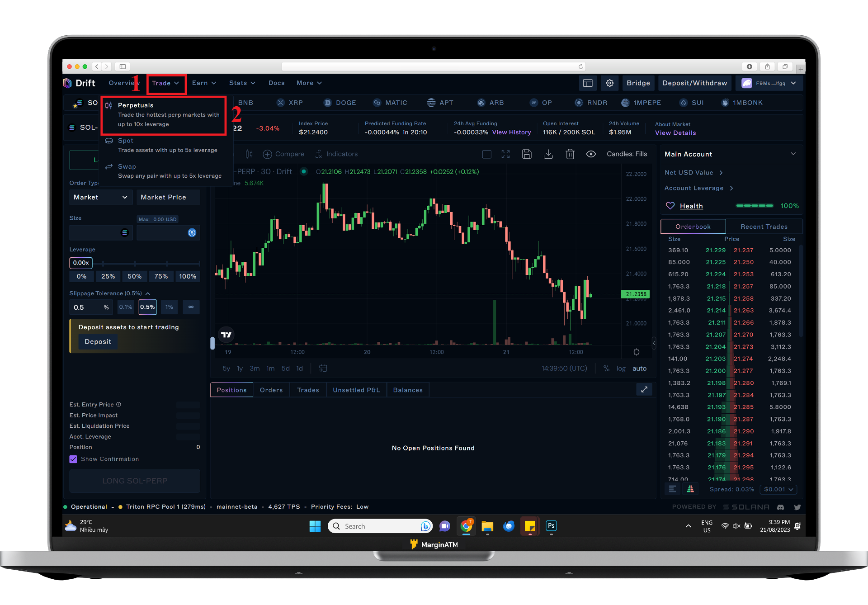Click the Windows Start button
This screenshot has width=868, height=605.
coord(315,526)
